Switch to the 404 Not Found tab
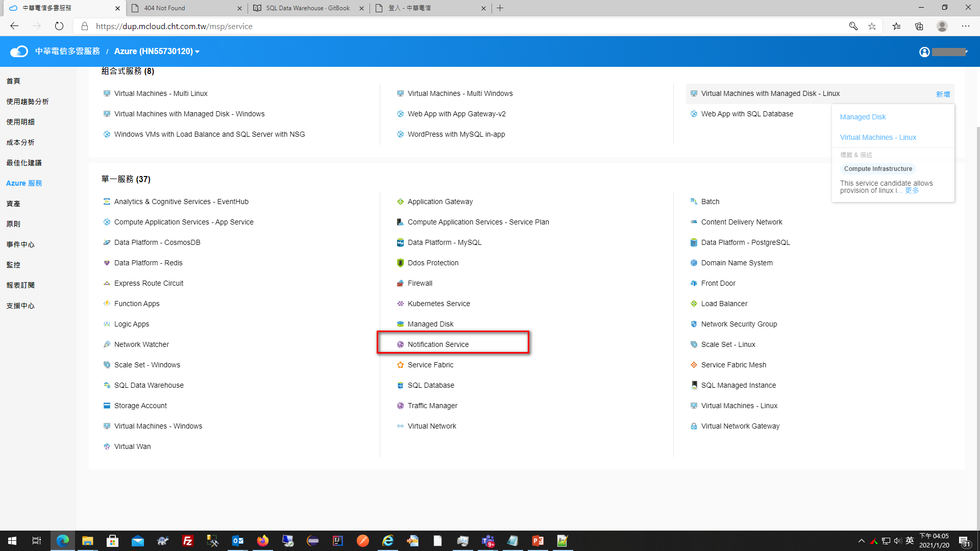 tap(186, 8)
